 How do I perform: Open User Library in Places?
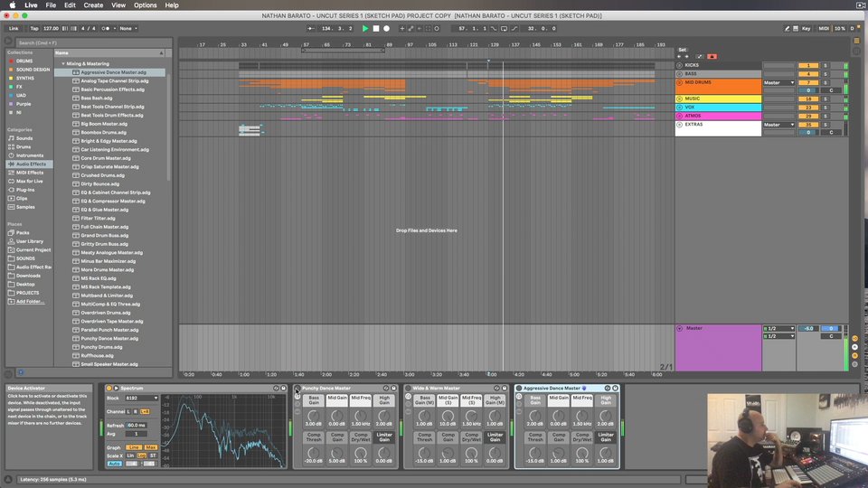click(x=29, y=241)
